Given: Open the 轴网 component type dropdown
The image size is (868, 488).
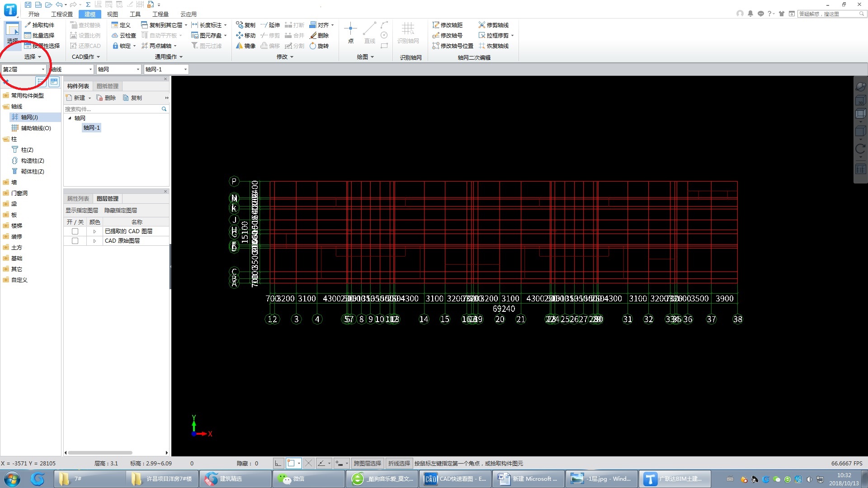Looking at the screenshot, I should 119,69.
